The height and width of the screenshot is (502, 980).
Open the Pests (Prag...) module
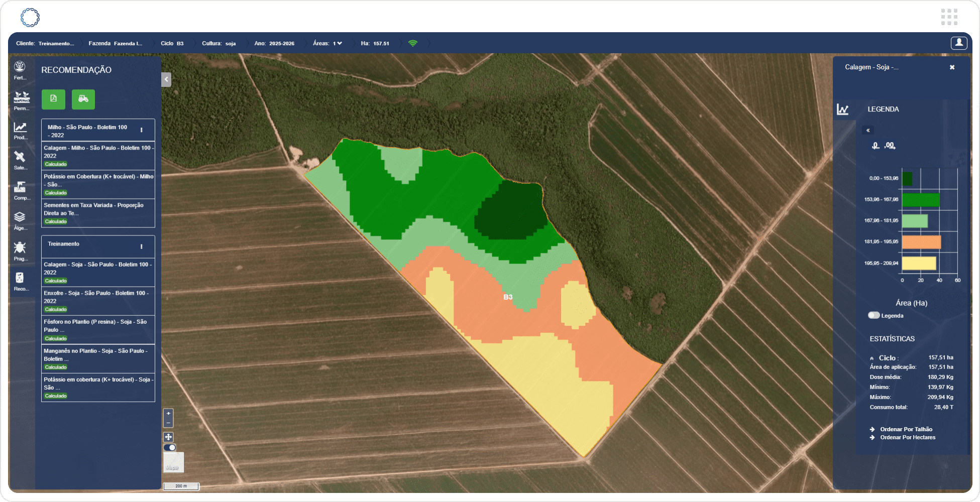coord(20,250)
